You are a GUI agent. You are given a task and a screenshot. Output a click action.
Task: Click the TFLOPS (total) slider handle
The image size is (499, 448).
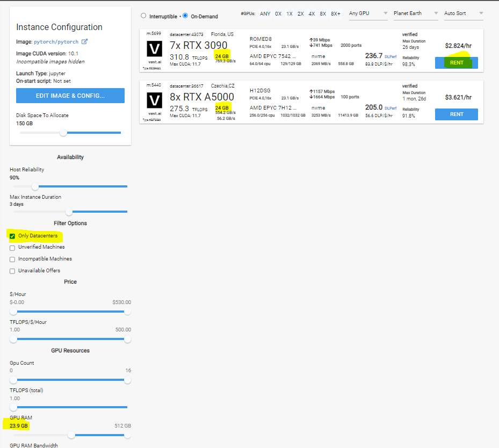click(13, 407)
